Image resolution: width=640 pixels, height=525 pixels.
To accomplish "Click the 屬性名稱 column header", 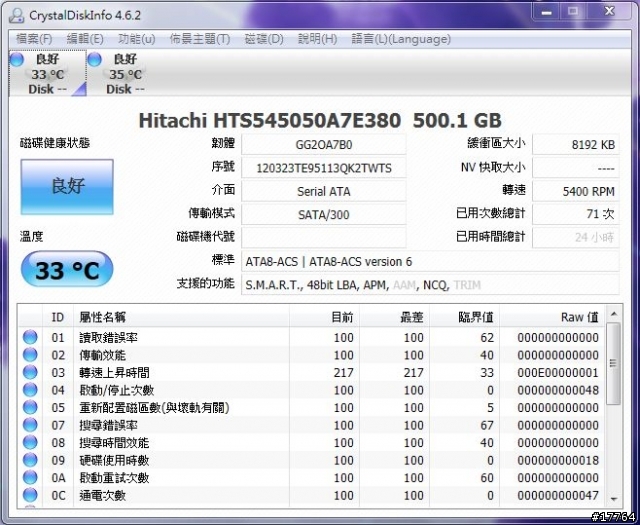I will click(181, 317).
